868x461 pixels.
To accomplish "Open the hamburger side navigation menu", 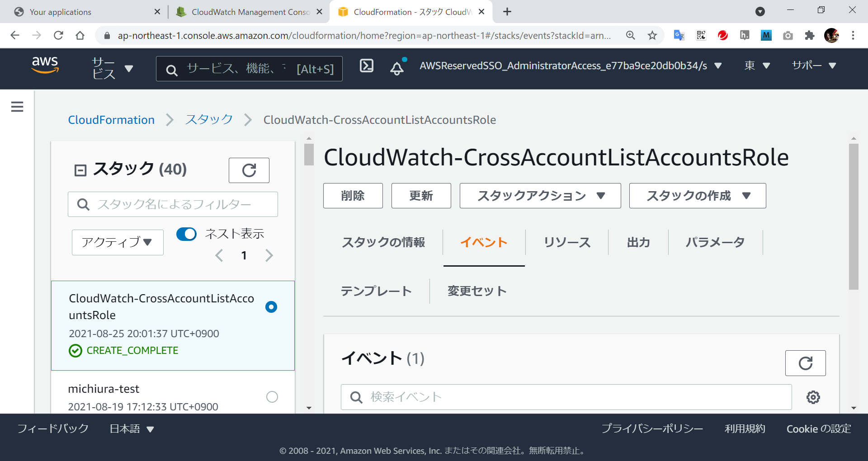I will point(17,107).
